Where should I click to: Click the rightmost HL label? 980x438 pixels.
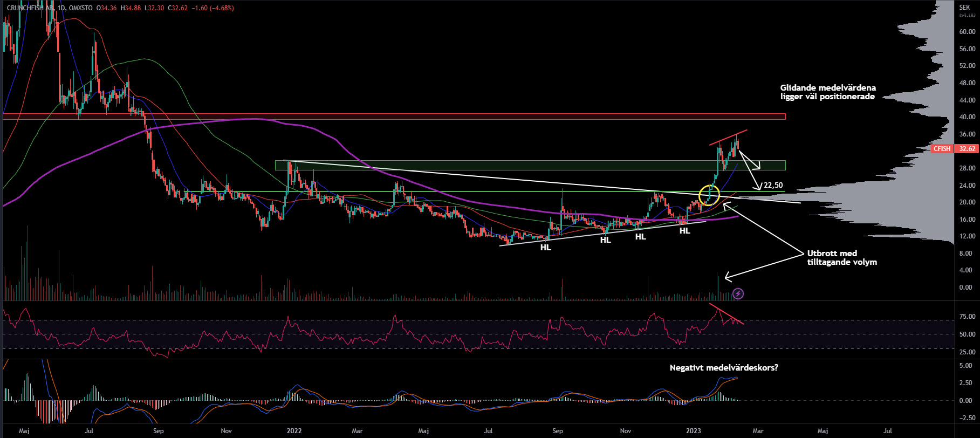point(684,231)
